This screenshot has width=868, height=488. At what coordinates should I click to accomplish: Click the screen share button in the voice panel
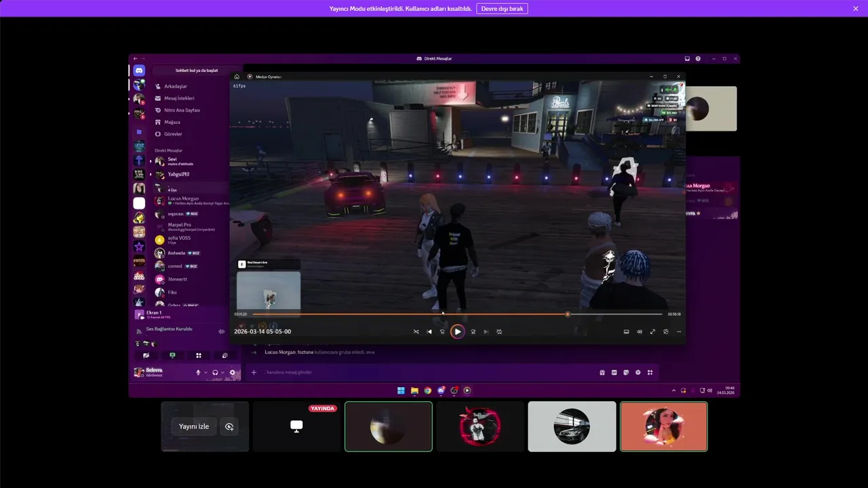point(172,355)
